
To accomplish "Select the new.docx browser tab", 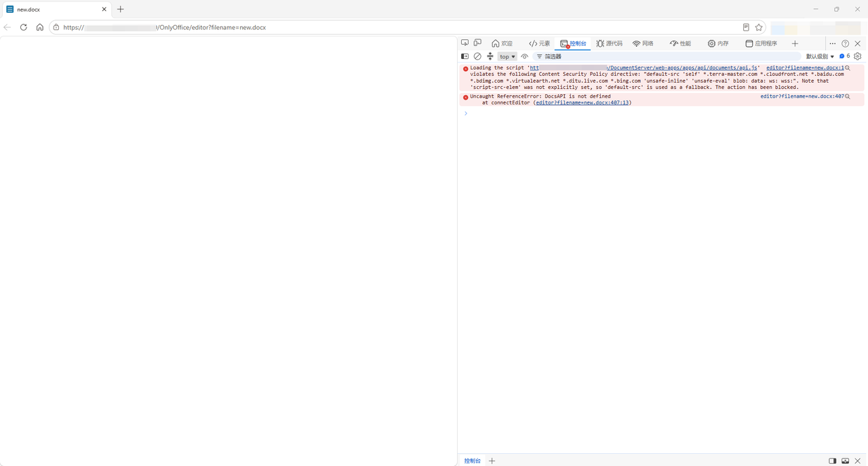I will coord(57,9).
